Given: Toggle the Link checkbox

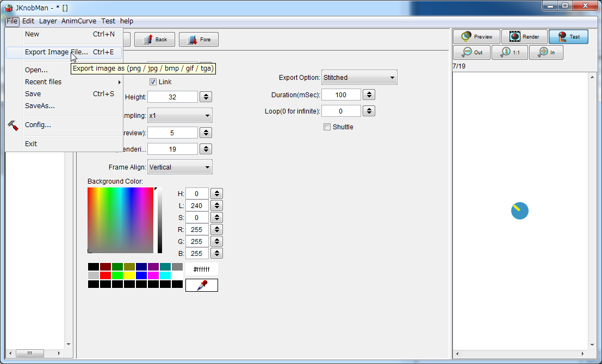Looking at the screenshot, I should tap(153, 81).
